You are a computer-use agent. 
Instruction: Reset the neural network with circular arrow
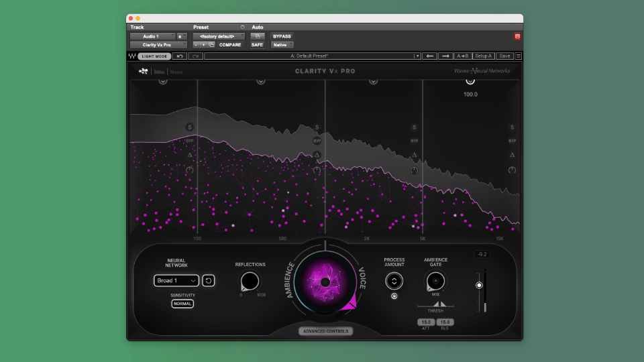point(208,281)
